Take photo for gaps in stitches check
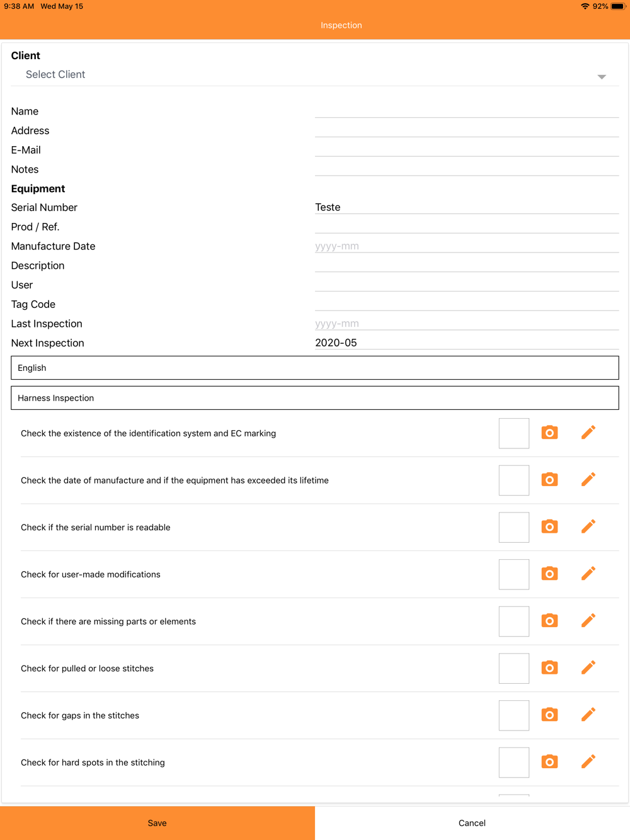 tap(549, 715)
